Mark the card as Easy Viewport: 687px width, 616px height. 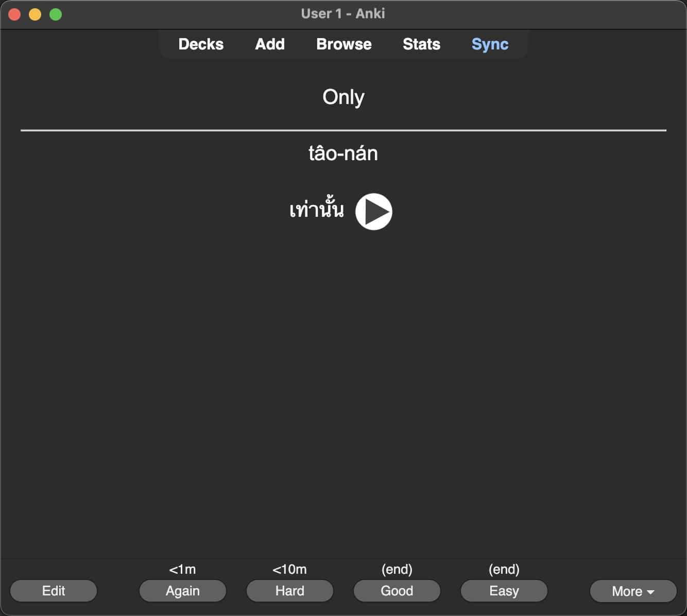coord(504,591)
